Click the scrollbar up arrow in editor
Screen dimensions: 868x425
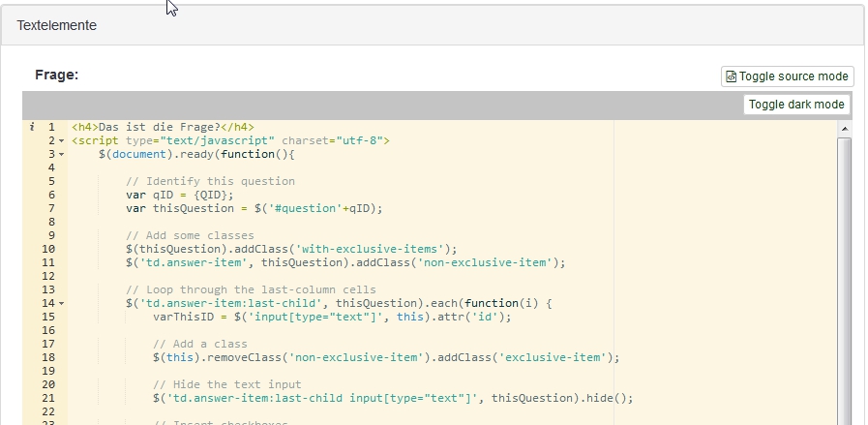pyautogui.click(x=845, y=128)
